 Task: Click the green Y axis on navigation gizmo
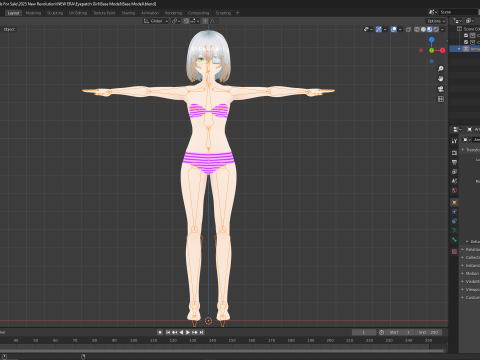click(432, 50)
